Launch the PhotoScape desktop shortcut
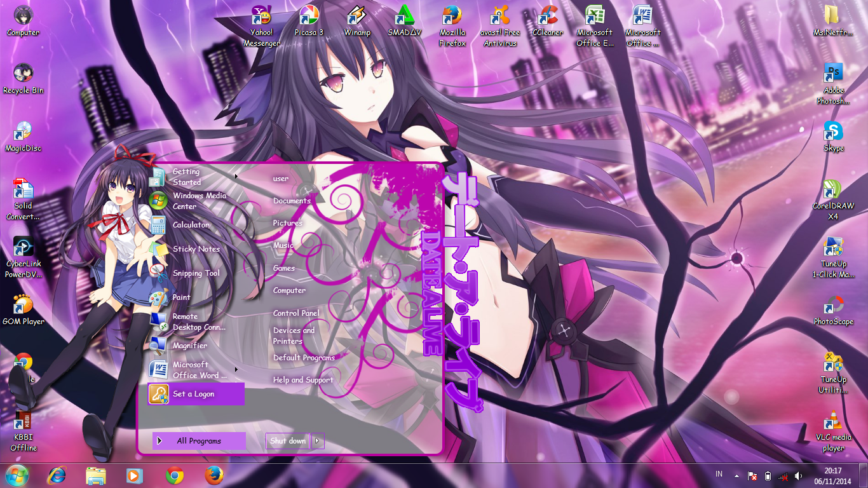 pyautogui.click(x=833, y=310)
